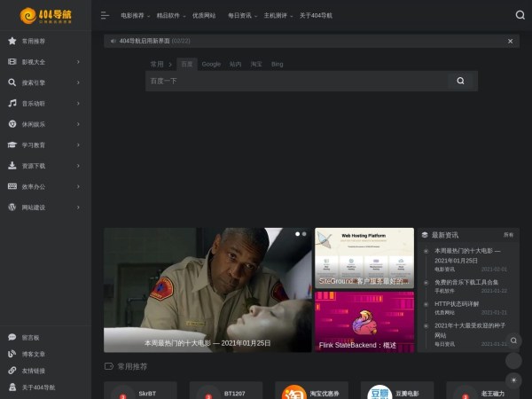Open news item HTTP状态码详解

[x=457, y=303]
